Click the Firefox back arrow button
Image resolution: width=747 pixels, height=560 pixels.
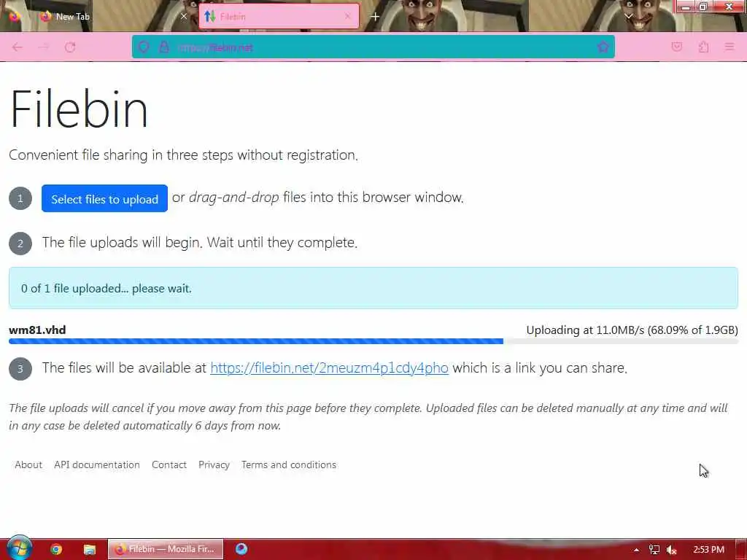pos(18,47)
